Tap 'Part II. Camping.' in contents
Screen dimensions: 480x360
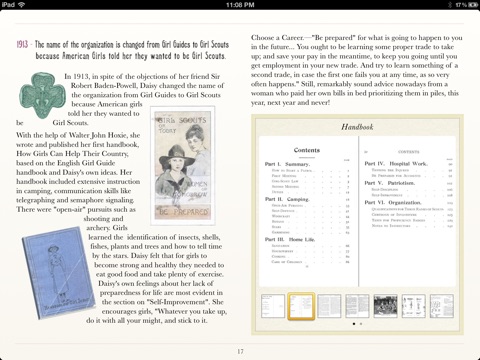287,199
